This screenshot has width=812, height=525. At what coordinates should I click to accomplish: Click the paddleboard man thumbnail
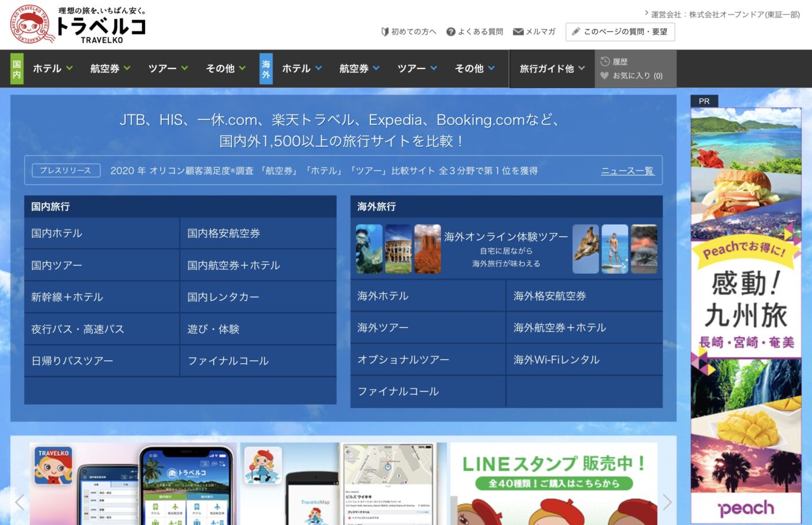coord(615,249)
